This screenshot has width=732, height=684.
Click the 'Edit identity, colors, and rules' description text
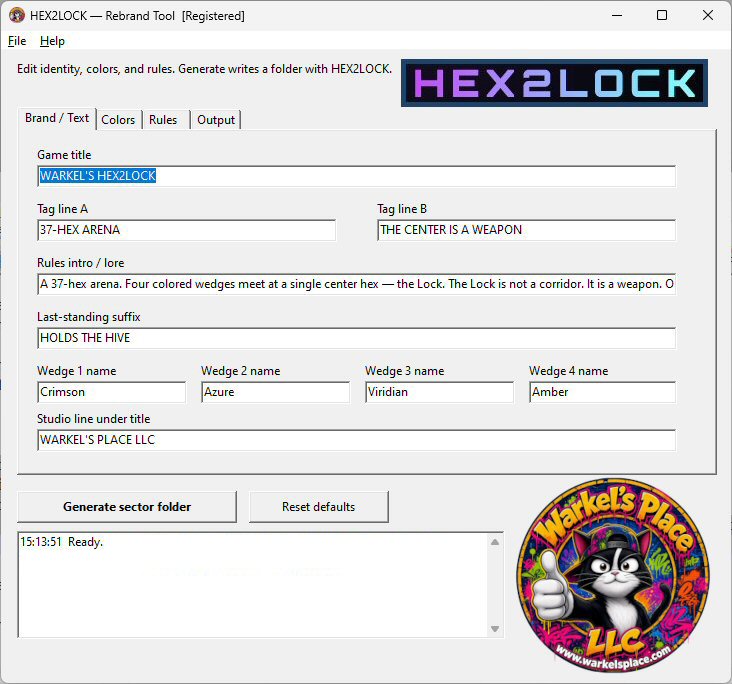204,69
